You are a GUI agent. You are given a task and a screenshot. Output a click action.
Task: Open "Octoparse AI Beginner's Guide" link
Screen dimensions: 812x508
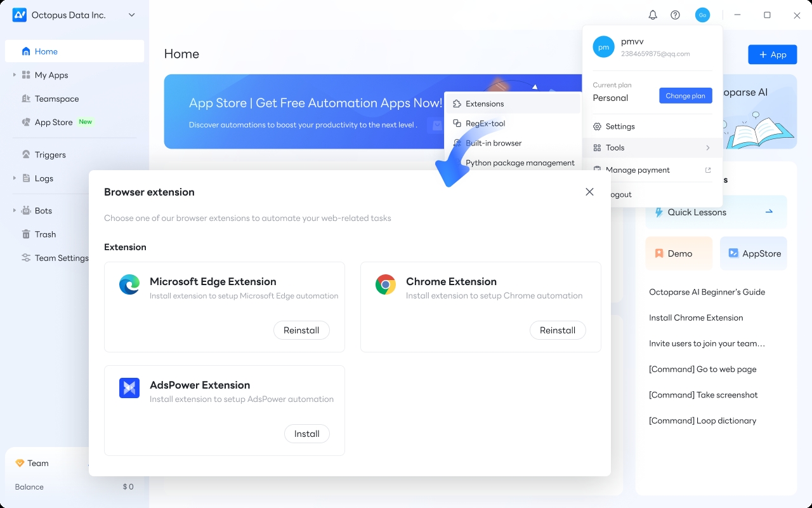point(707,292)
